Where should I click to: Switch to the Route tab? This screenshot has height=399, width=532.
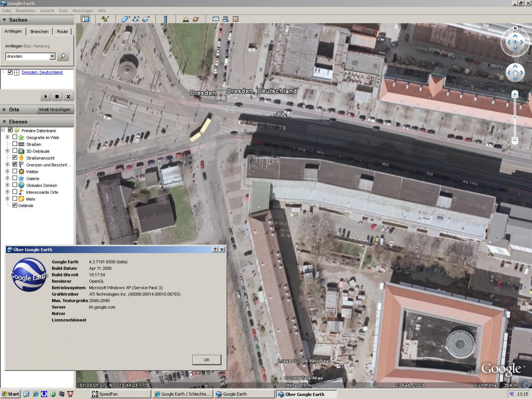[62, 32]
